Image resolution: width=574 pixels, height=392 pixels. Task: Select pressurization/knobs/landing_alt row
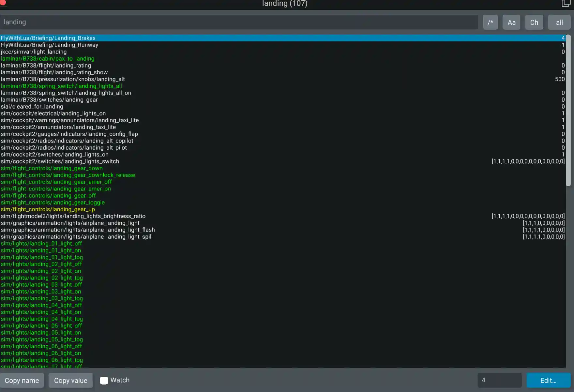[283, 79]
